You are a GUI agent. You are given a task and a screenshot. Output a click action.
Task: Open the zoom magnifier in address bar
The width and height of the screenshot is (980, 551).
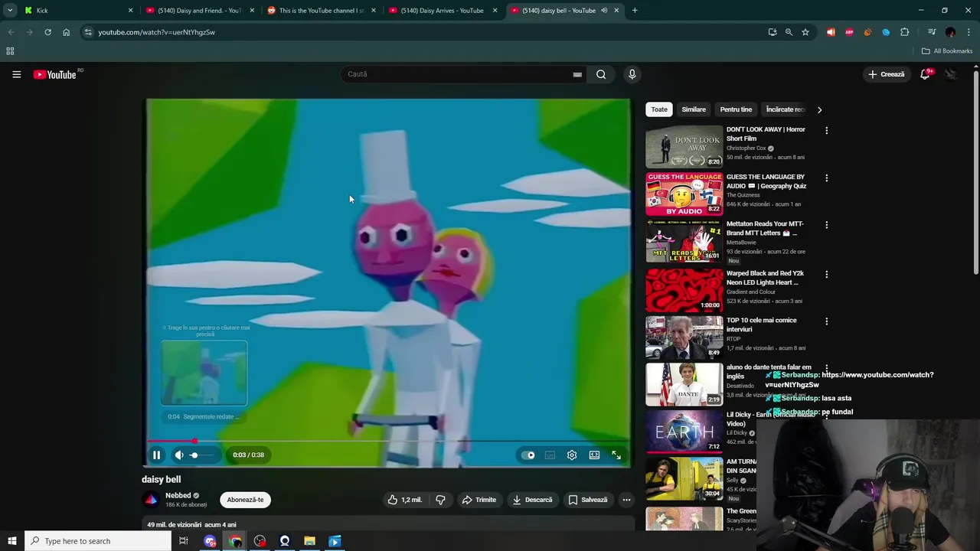(x=789, y=32)
